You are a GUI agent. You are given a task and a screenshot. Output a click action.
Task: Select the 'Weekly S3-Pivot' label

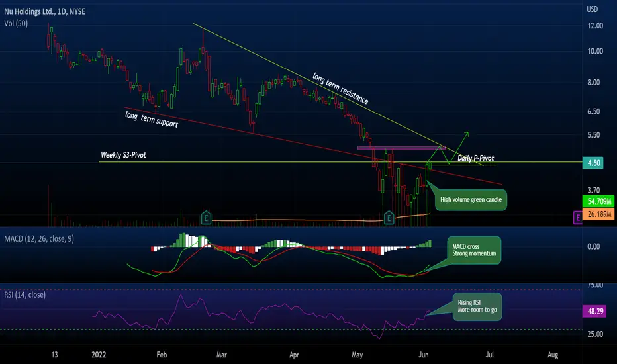[123, 155]
